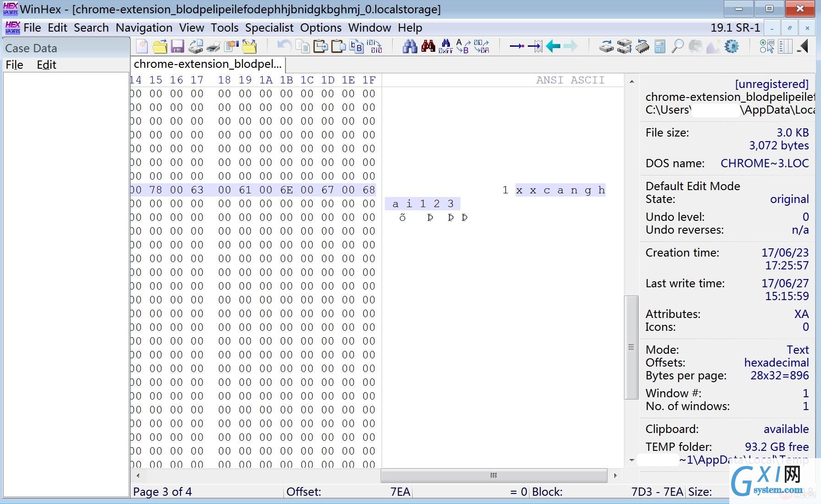The image size is (821, 504).
Task: Click Block range '7D3 - 7EA' status field
Action: pos(657,492)
